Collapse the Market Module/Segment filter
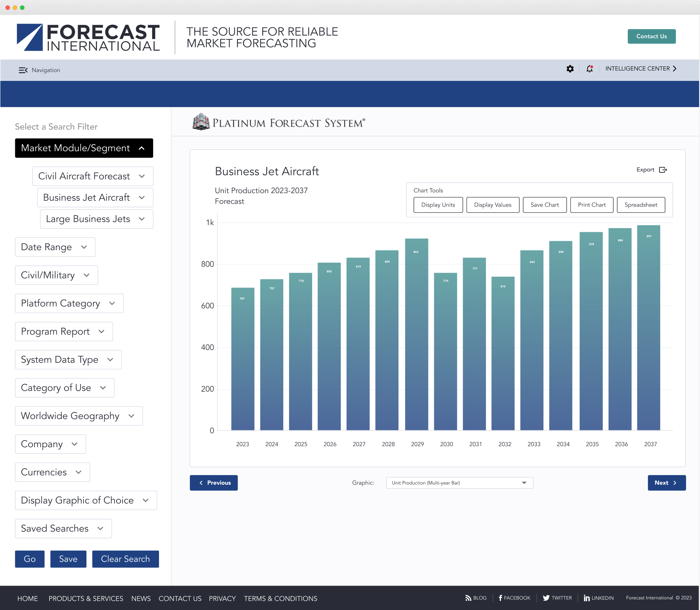This screenshot has height=610, width=700. tap(84, 148)
